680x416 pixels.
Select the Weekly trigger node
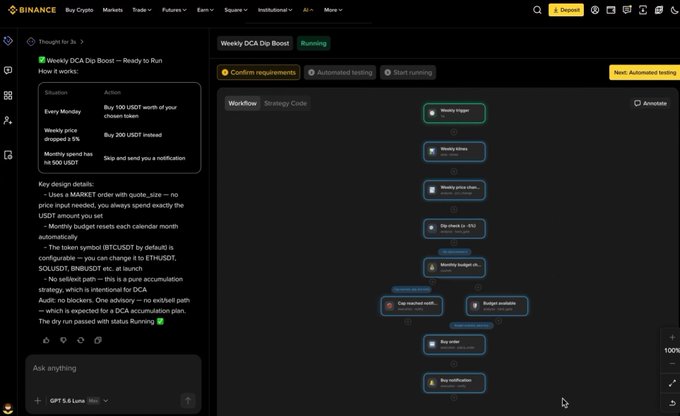(x=454, y=113)
